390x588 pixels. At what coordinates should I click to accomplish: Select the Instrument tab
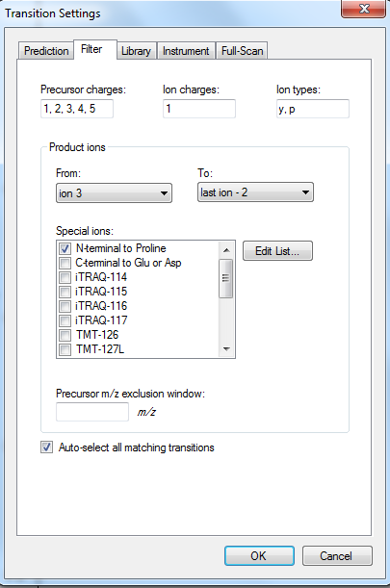coord(186,51)
